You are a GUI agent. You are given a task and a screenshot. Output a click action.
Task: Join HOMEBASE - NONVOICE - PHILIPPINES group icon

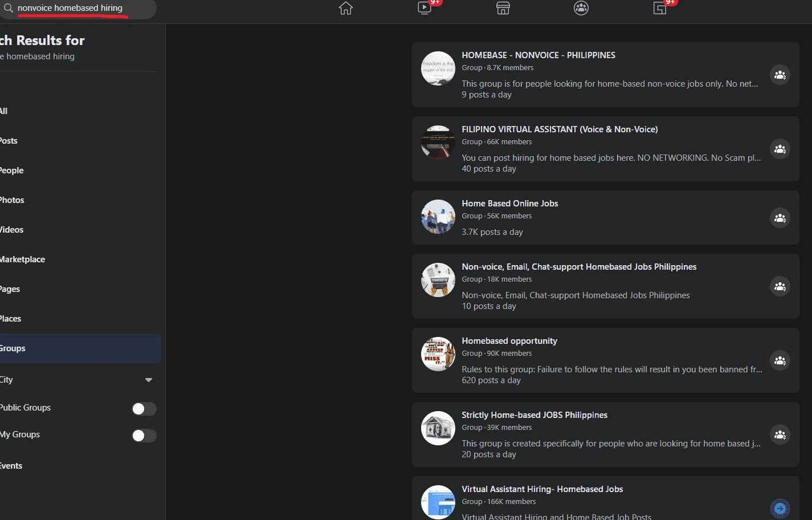[780, 75]
